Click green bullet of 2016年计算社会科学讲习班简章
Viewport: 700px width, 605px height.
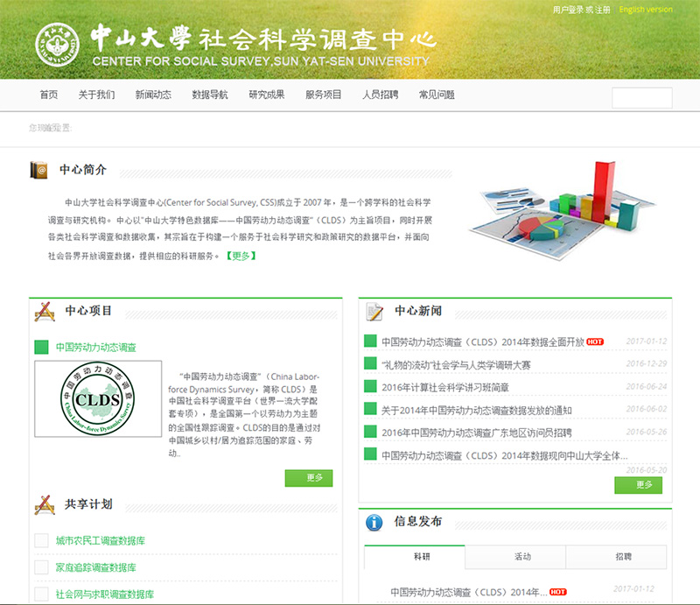point(370,386)
